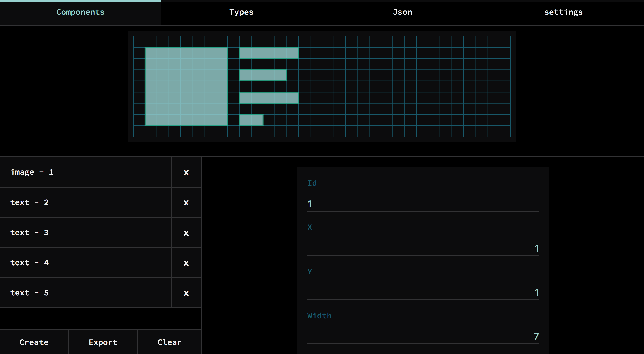The height and width of the screenshot is (354, 644).
Task: Open the Json tab
Action: pyautogui.click(x=402, y=12)
